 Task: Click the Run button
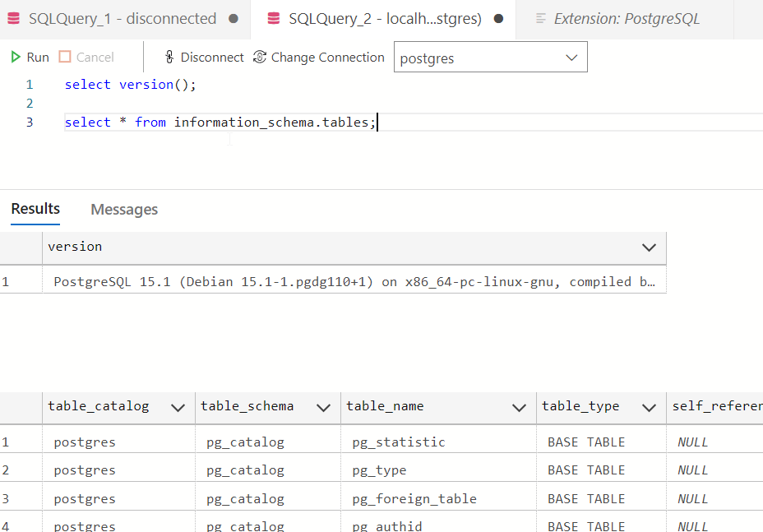(x=30, y=57)
